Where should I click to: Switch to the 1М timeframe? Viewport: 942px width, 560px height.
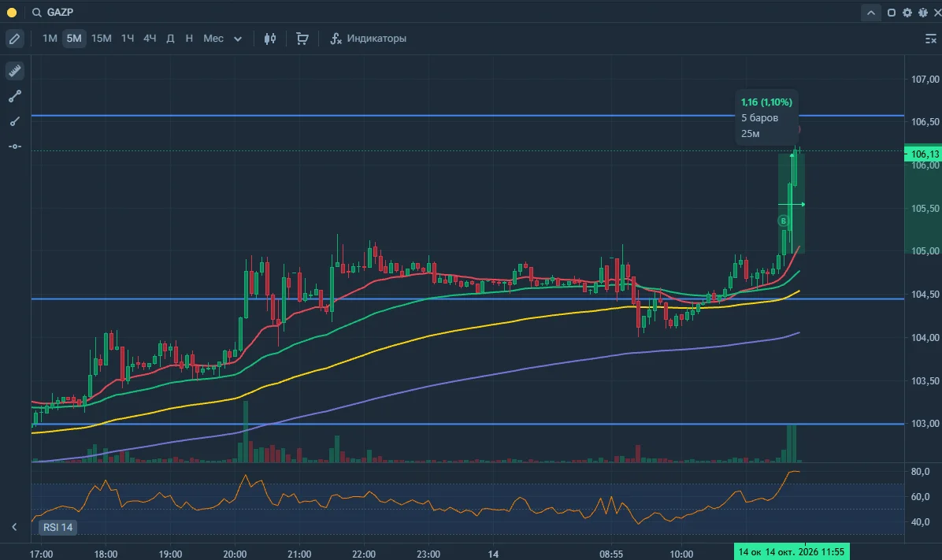50,39
